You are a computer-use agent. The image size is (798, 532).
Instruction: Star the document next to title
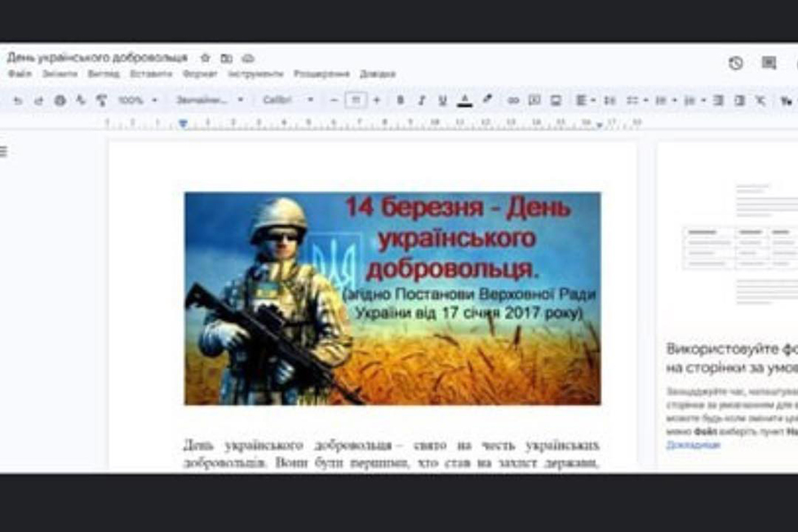tap(205, 58)
